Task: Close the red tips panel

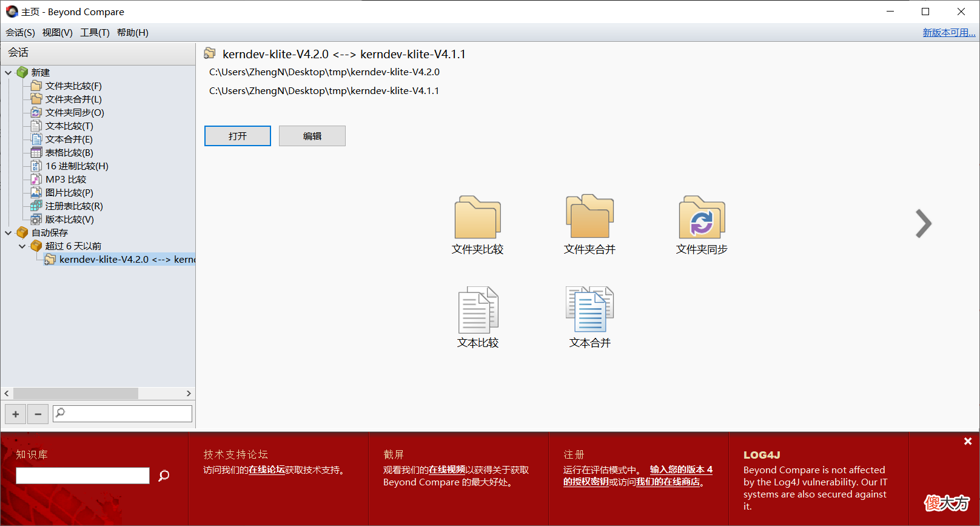Action: pyautogui.click(x=968, y=441)
